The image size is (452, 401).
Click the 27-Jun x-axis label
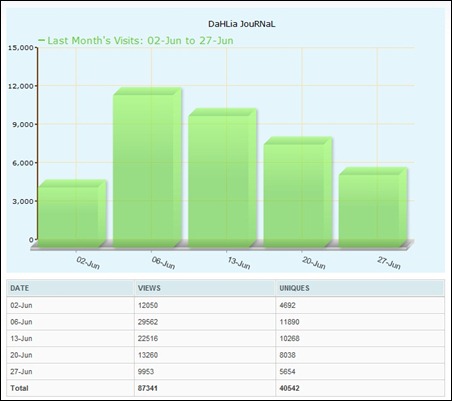389,263
